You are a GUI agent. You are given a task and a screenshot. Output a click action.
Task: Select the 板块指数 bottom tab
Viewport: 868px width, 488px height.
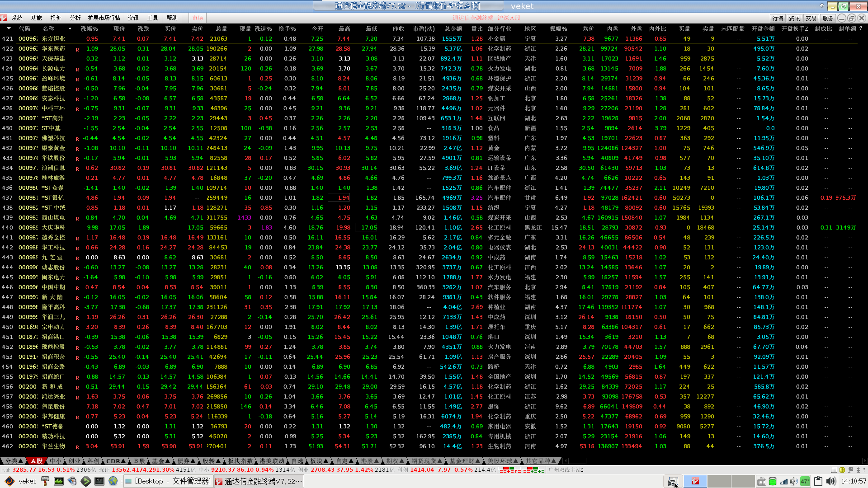tap(240, 461)
